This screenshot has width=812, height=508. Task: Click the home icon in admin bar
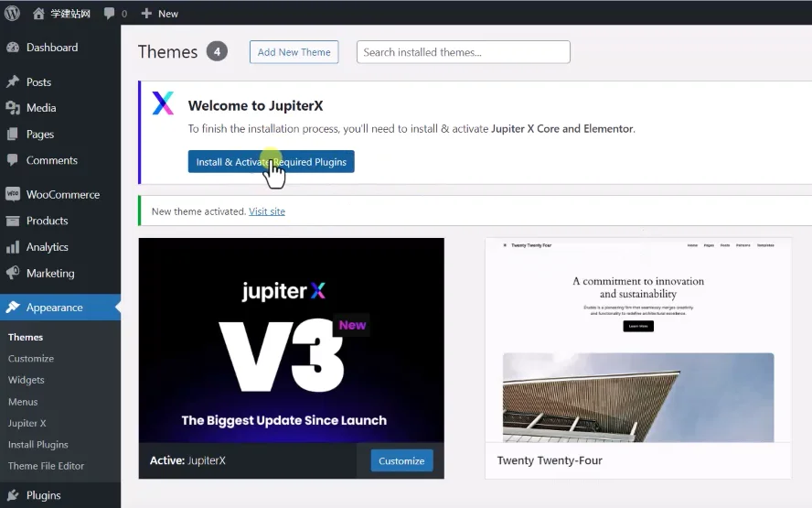coord(38,14)
